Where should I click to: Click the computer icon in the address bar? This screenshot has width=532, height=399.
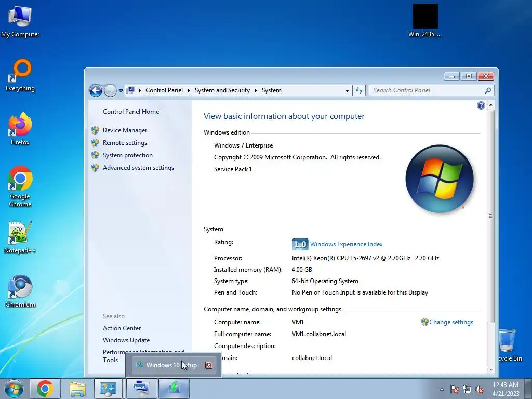(130, 90)
